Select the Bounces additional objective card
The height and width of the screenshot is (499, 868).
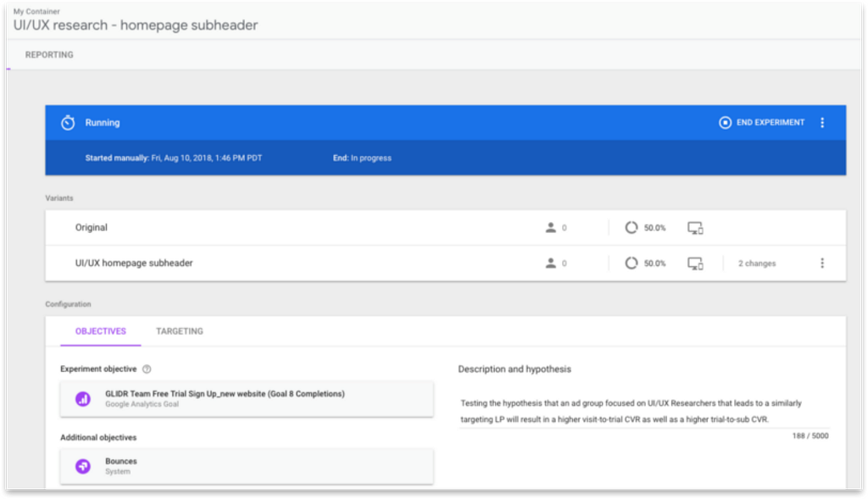pyautogui.click(x=247, y=466)
